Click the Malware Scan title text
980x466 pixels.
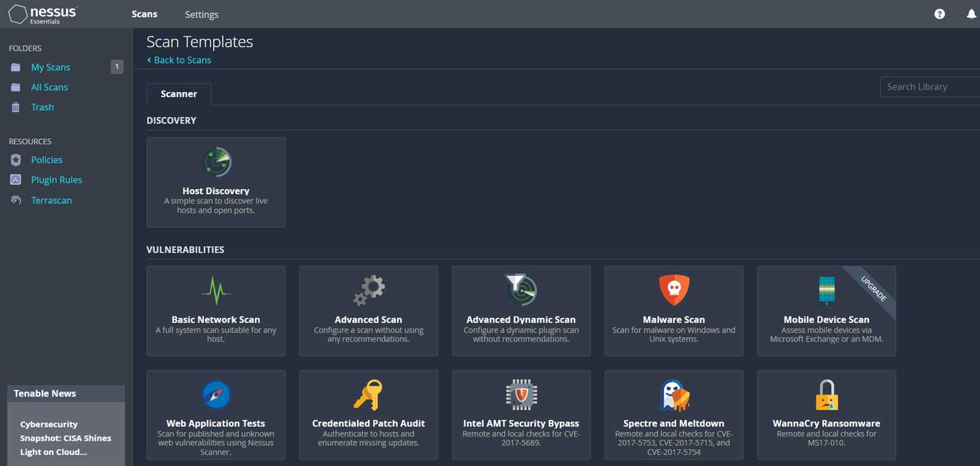click(674, 320)
